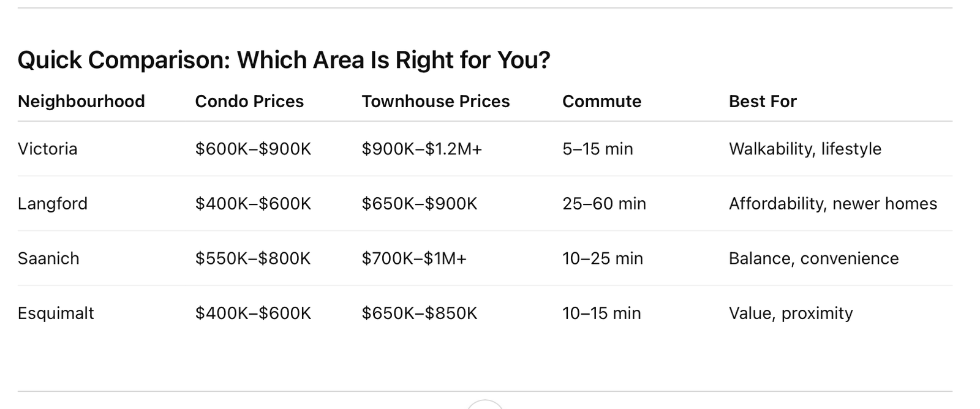Screen dimensions: 980x409
Task: Click the $700K–$1M+ townhouse price
Action: click(414, 258)
